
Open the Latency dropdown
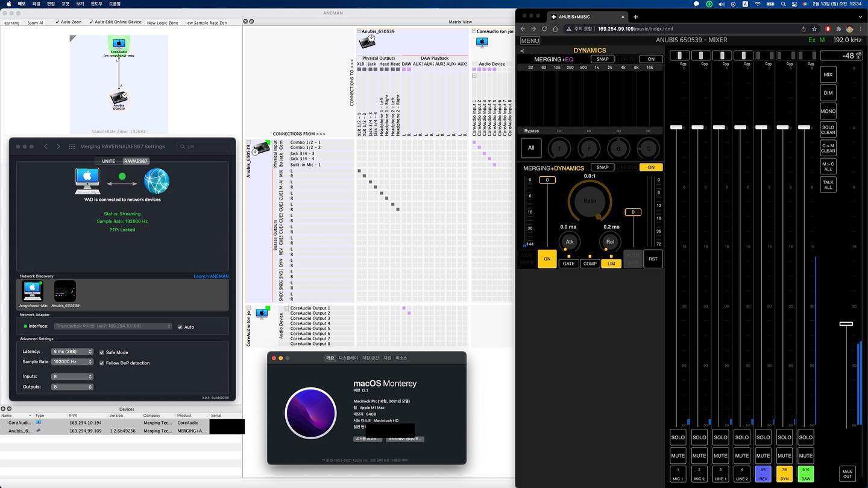coord(72,352)
